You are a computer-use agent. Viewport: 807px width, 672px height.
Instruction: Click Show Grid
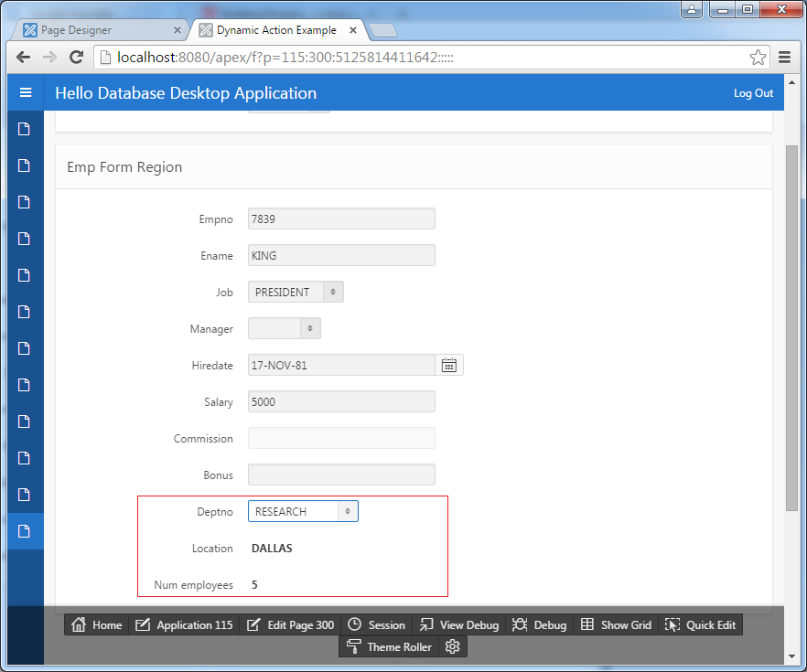pos(616,624)
